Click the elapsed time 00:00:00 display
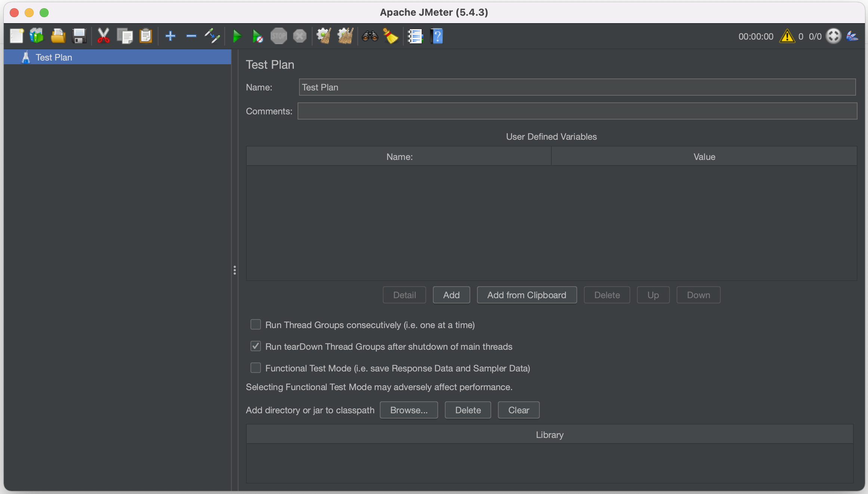868x494 pixels. [756, 36]
